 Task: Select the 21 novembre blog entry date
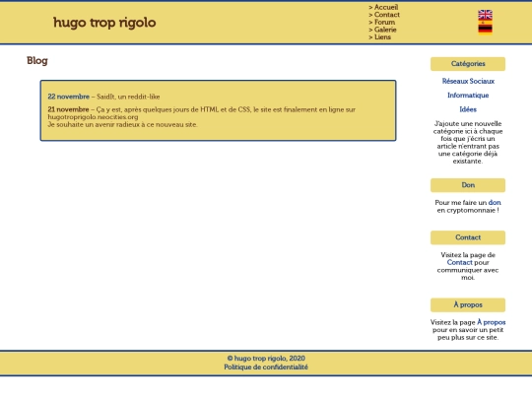click(68, 109)
